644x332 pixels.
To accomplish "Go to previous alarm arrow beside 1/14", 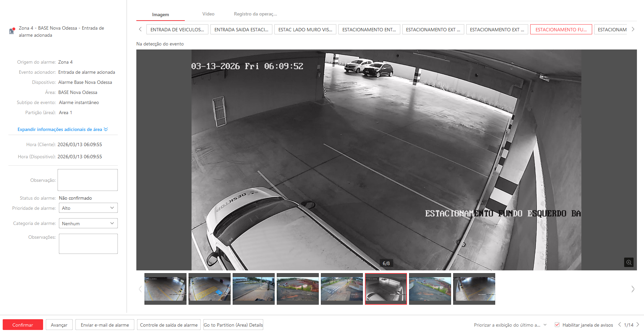I will point(619,325).
